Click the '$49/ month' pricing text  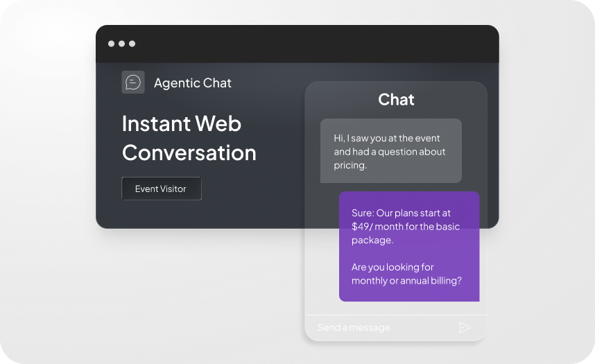(x=378, y=227)
